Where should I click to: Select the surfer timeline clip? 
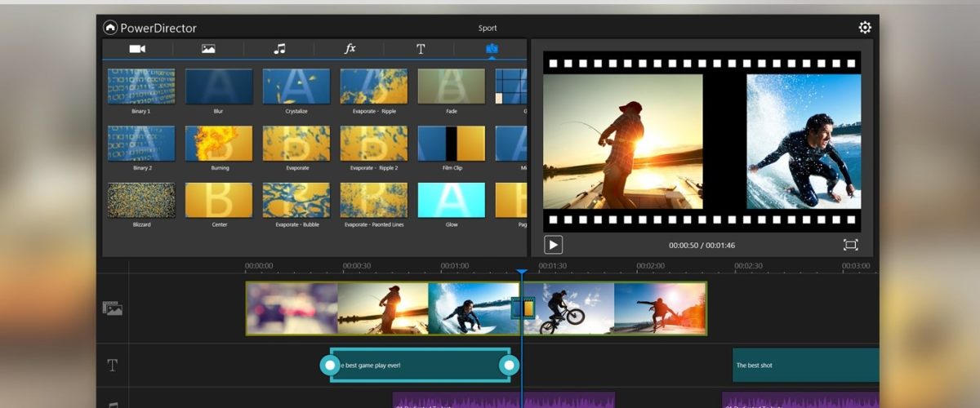[474, 308]
